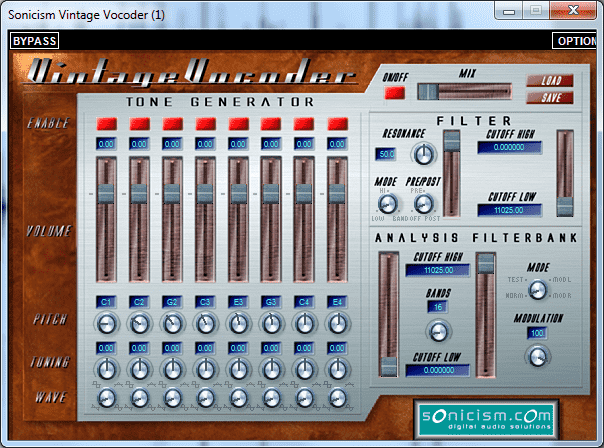Toggle the main ON/OFF red switch
This screenshot has height=448, width=604.
click(x=395, y=93)
